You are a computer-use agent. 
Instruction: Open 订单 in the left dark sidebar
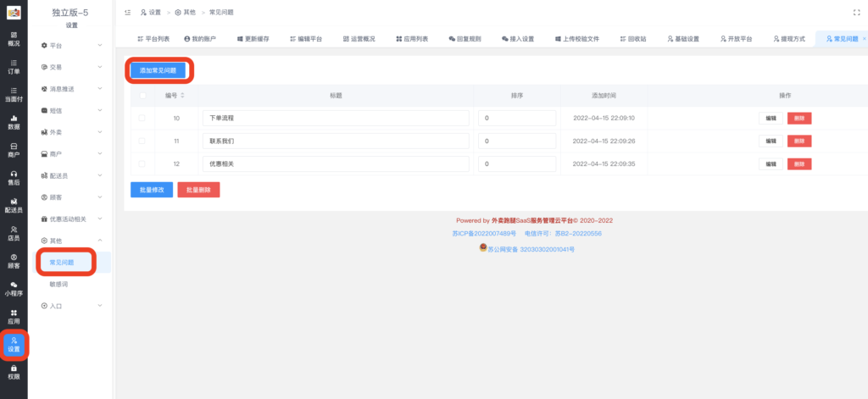[14, 66]
